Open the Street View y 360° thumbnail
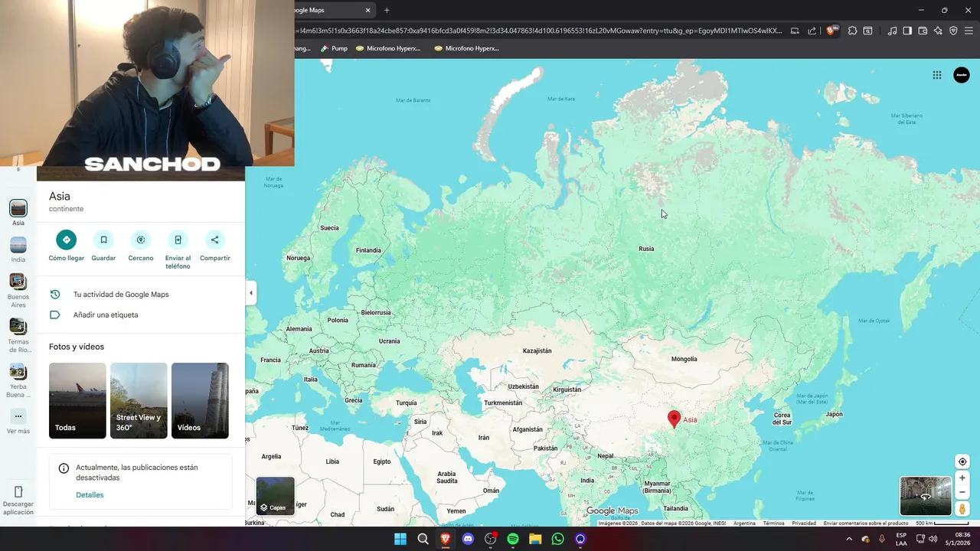 (x=139, y=400)
